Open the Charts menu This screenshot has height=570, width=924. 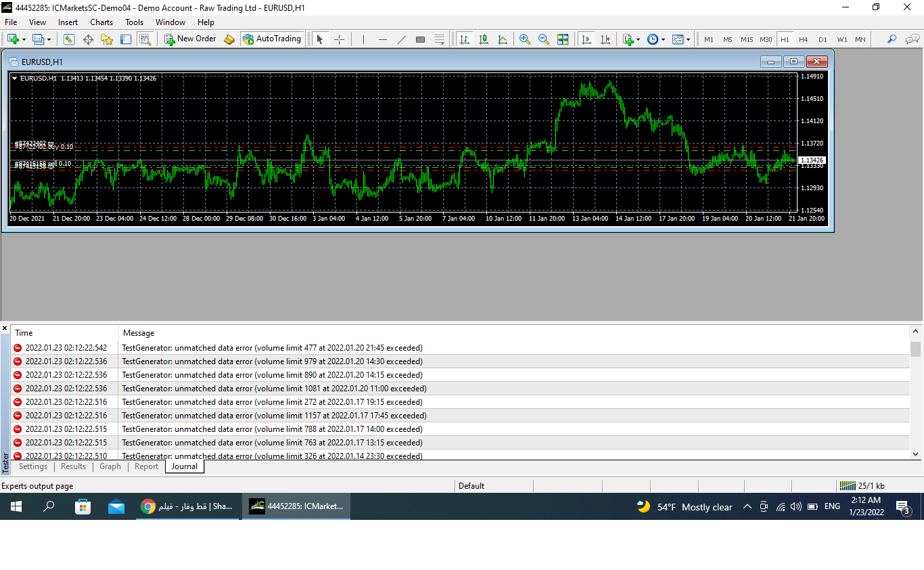pos(101,22)
